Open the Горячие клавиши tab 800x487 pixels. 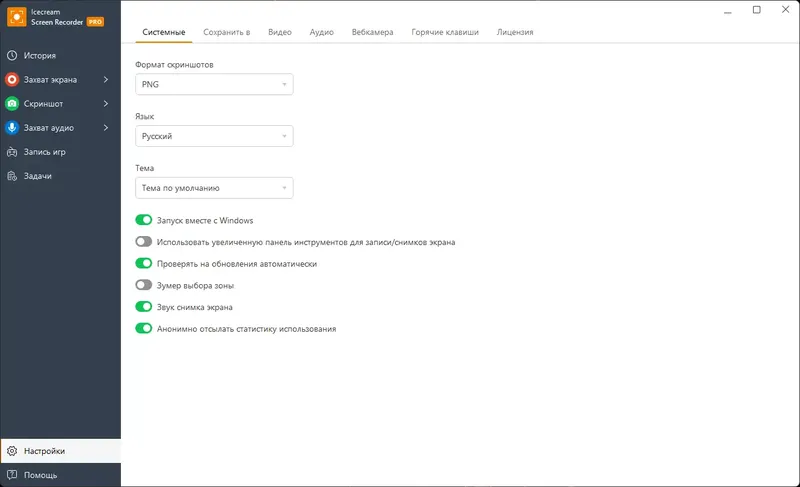pyautogui.click(x=445, y=32)
